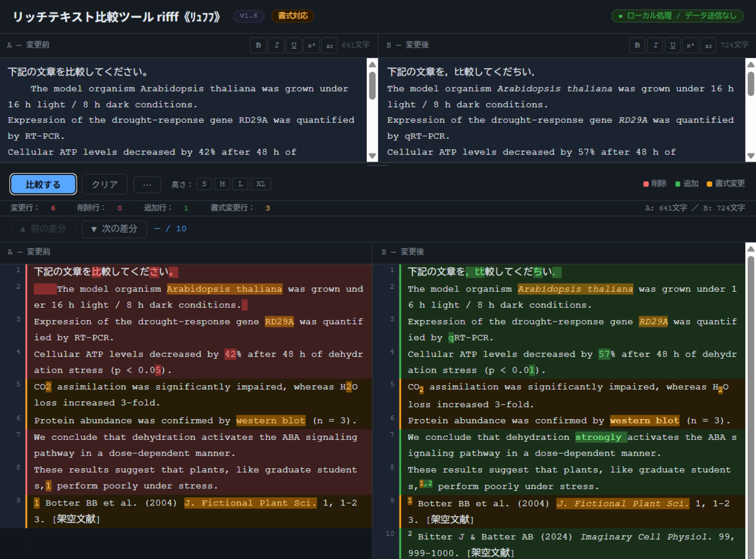Click the 書式対応 badge
This screenshot has height=559, width=756.
[x=292, y=16]
